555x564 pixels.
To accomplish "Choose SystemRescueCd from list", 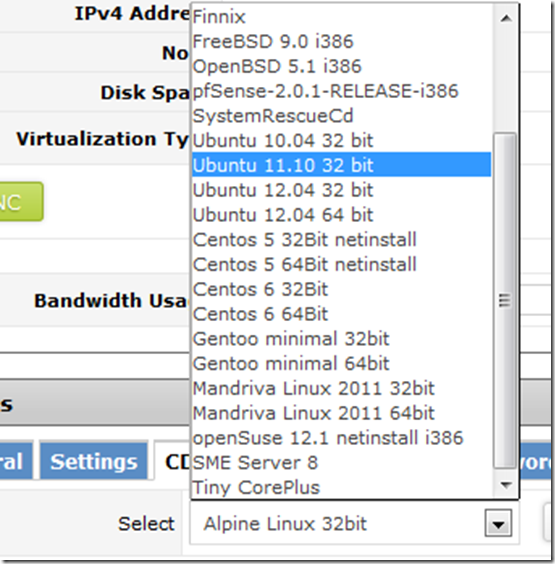I will [342, 116].
